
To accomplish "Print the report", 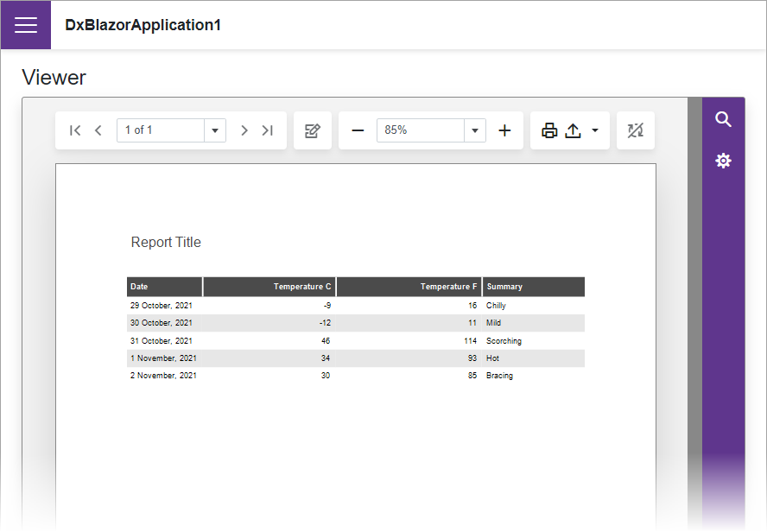I will [549, 130].
